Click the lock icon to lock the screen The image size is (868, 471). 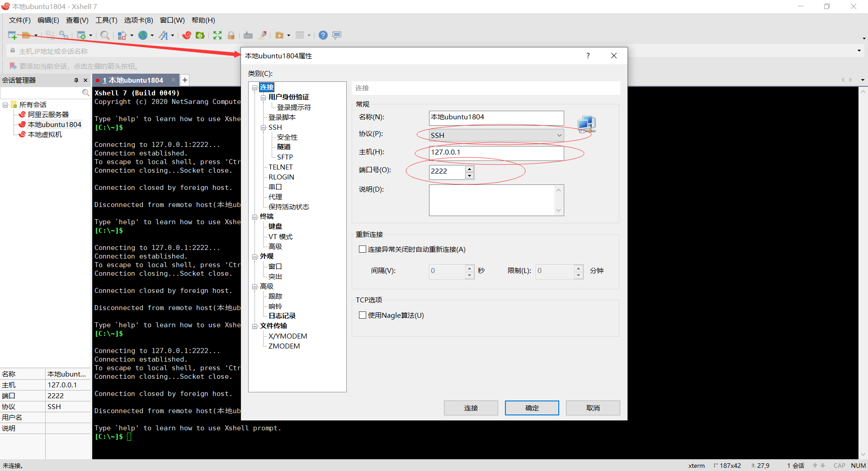[x=231, y=35]
